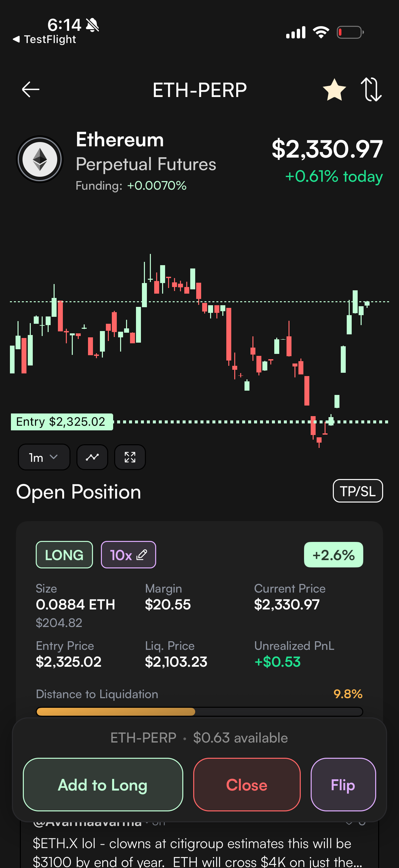399x868 pixels.
Task: Tap the LONG position badge
Action: point(64,555)
